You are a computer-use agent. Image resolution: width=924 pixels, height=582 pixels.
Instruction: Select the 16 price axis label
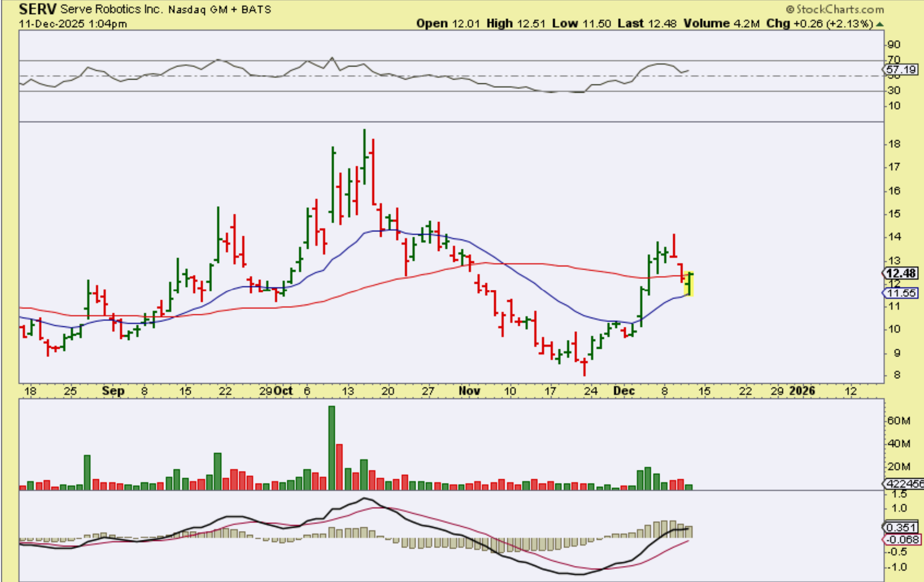coord(894,191)
